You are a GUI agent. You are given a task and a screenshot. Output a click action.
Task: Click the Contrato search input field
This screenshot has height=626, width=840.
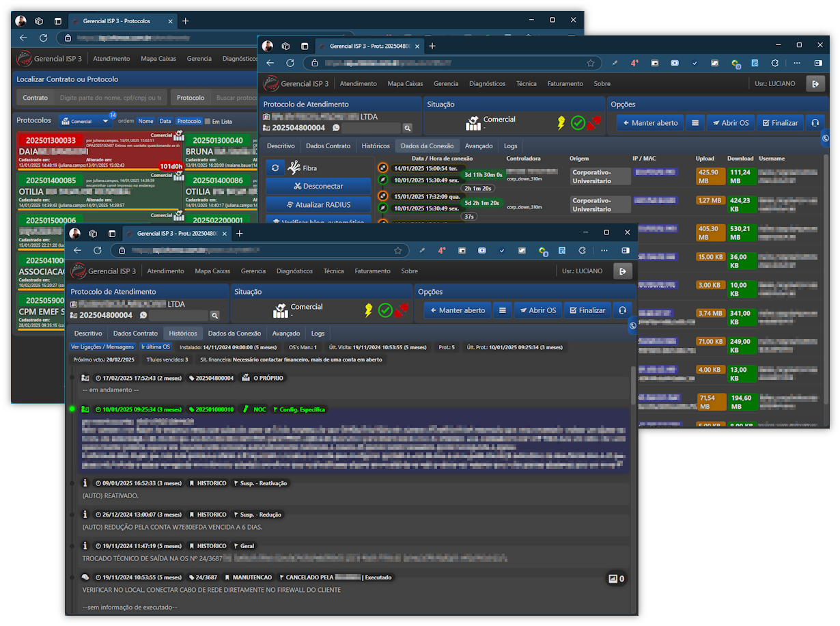(x=109, y=98)
